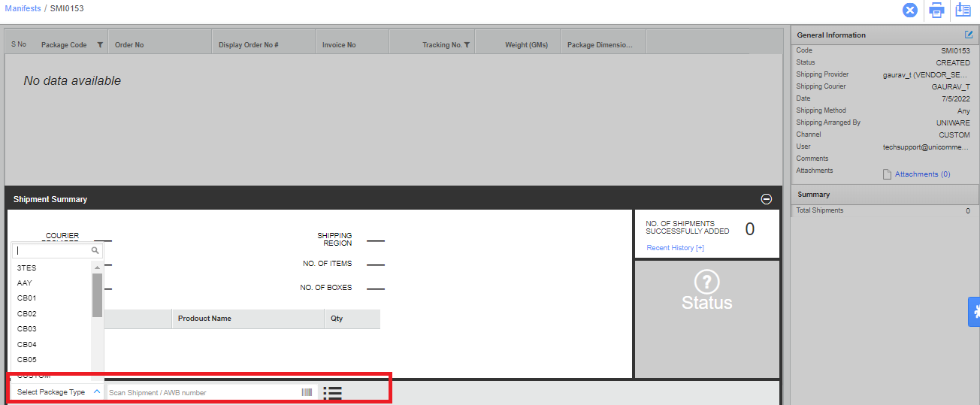The image size is (980, 405).
Task: Click the techsupport user email value
Action: [x=927, y=147]
